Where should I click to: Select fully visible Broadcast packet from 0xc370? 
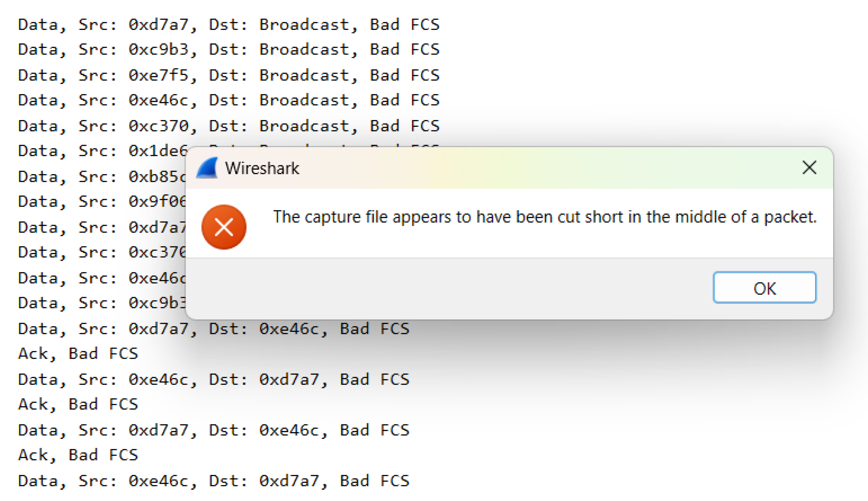(x=228, y=126)
